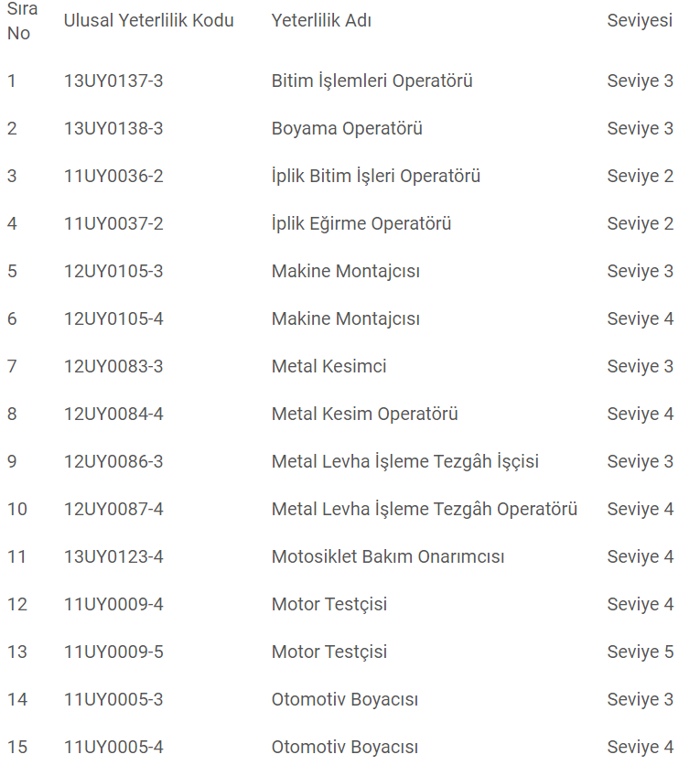
Task: Select 'Metal Levha İşleme Tezgâh İşçisi'
Action: (404, 461)
